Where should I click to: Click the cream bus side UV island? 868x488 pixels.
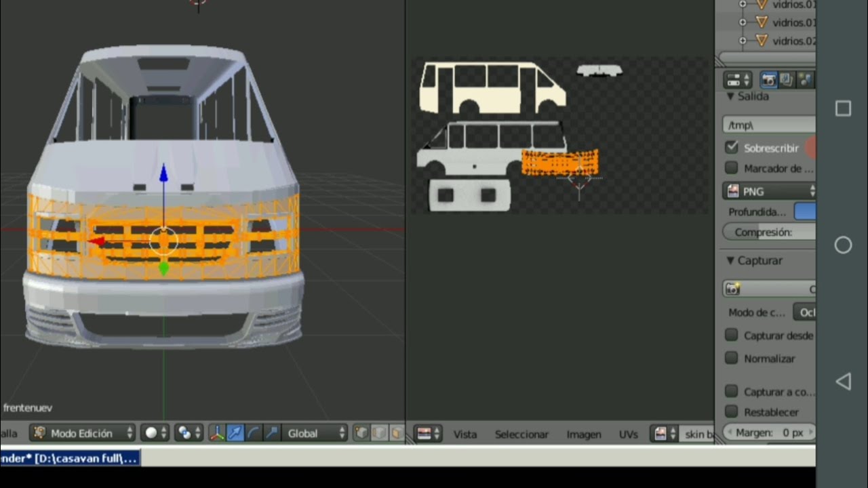point(492,87)
